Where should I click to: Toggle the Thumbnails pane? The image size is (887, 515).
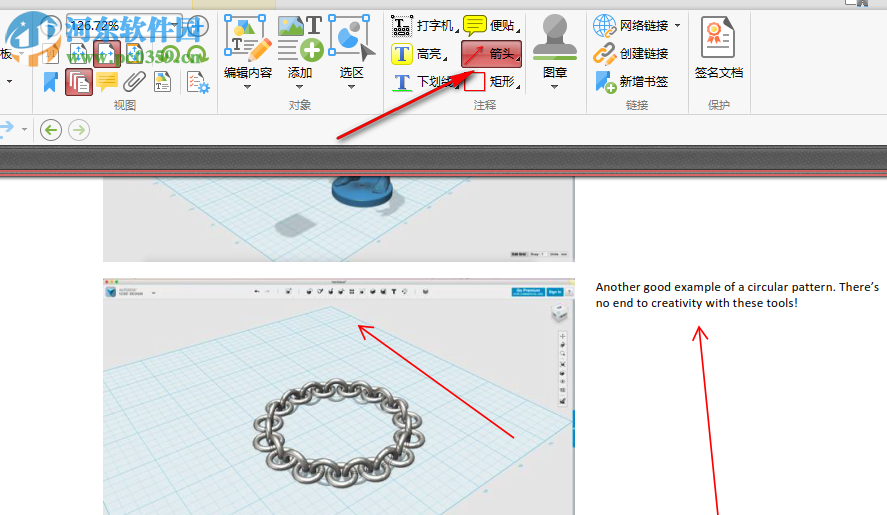click(x=79, y=82)
